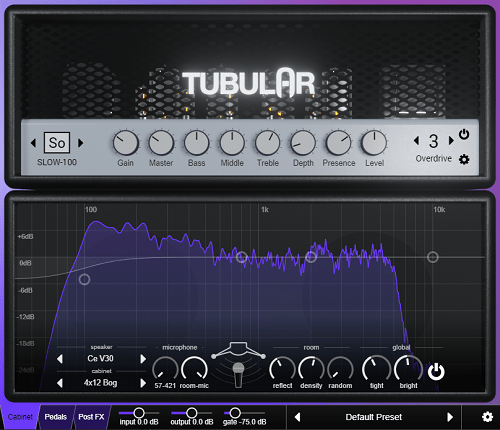Select the EQ node near 2k
The image size is (500, 430).
(x=311, y=257)
